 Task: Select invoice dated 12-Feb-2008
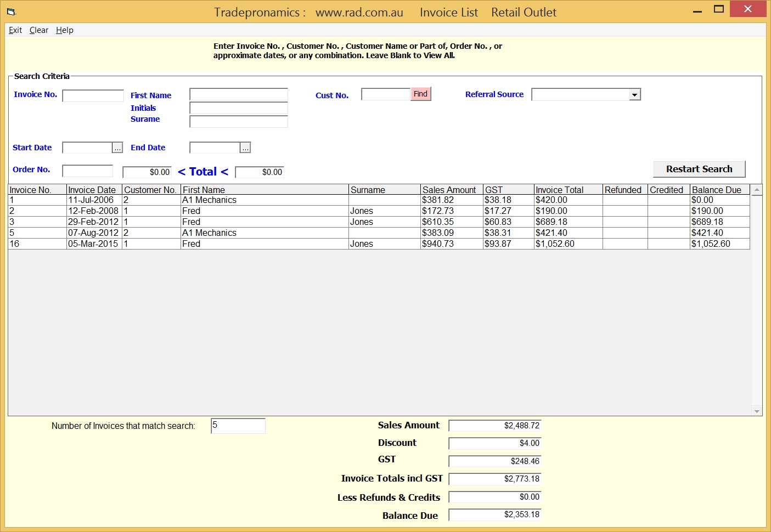(379, 211)
